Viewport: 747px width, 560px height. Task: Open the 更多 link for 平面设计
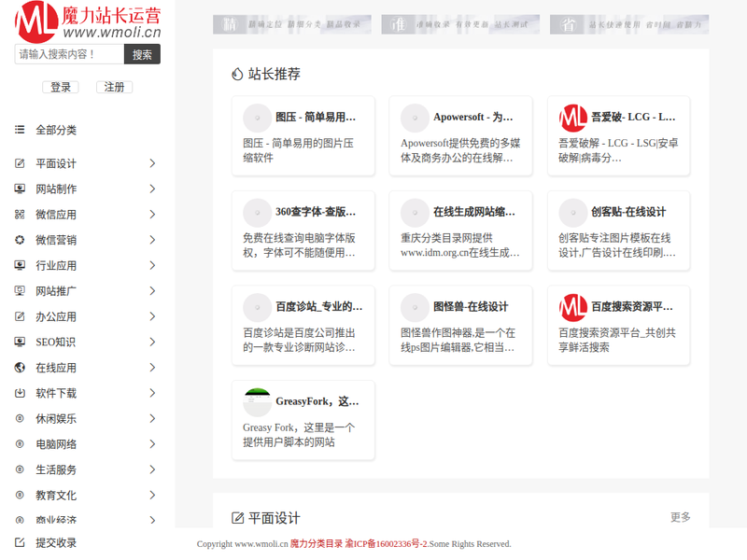point(680,517)
